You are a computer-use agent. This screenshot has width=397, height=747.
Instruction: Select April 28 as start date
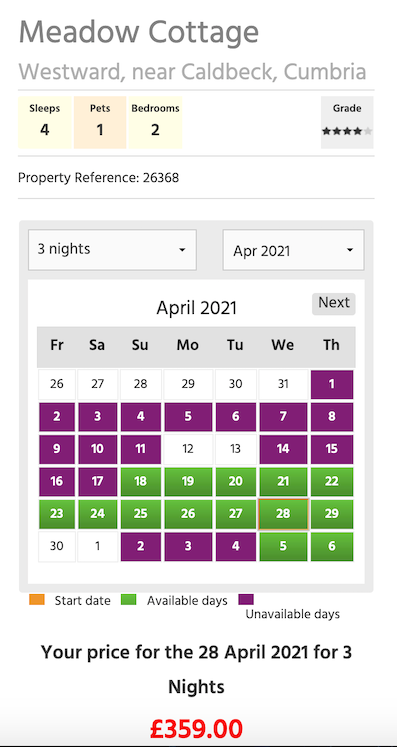283,514
